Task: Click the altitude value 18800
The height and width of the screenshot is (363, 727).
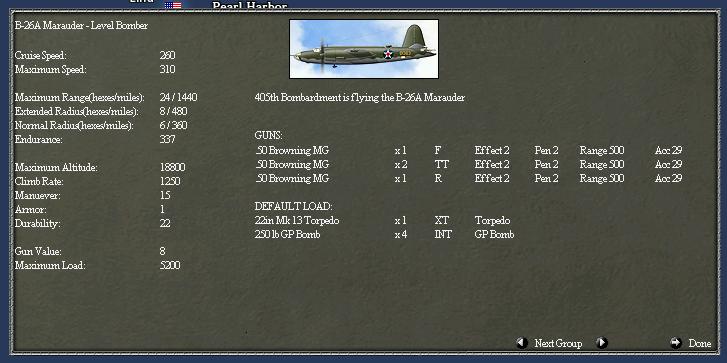Action: (172, 167)
